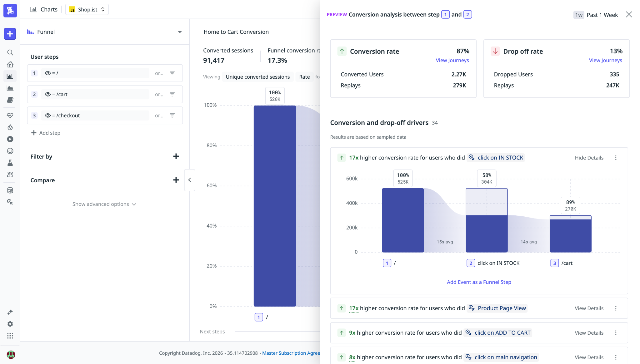640x364 pixels.
Task: Add an 'or' alternative to step 1
Action: 159,73
